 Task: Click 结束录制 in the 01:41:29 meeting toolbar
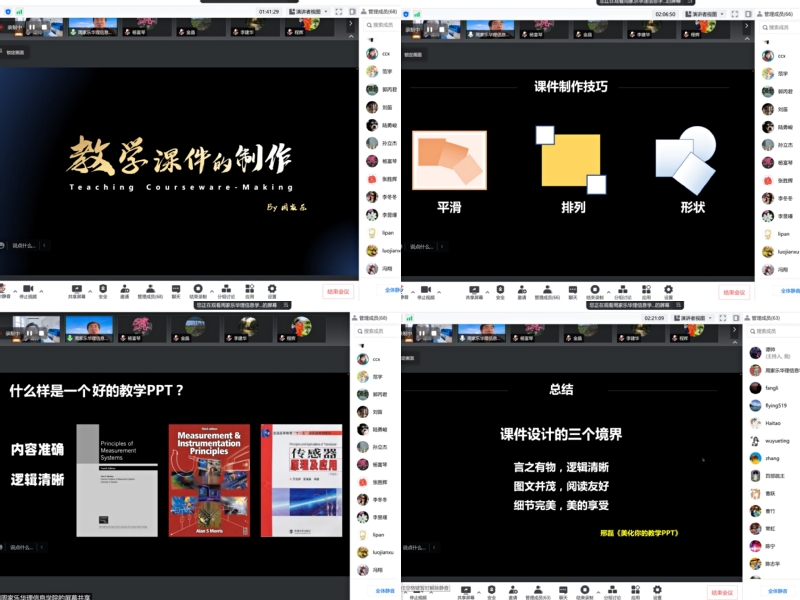point(198,291)
